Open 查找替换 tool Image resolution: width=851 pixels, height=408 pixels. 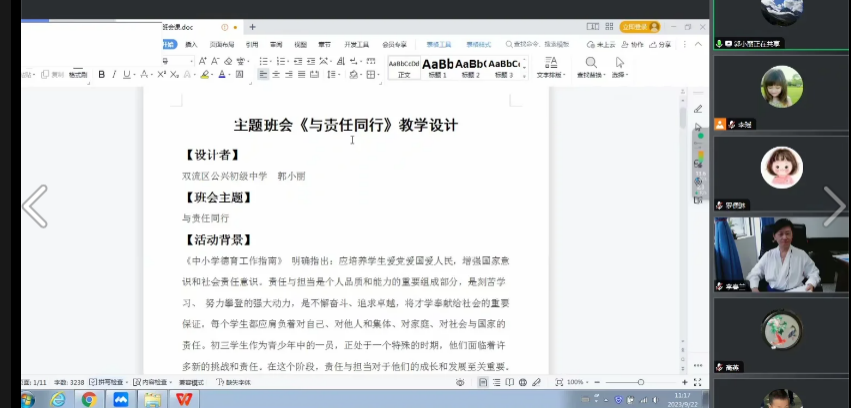pos(591,68)
